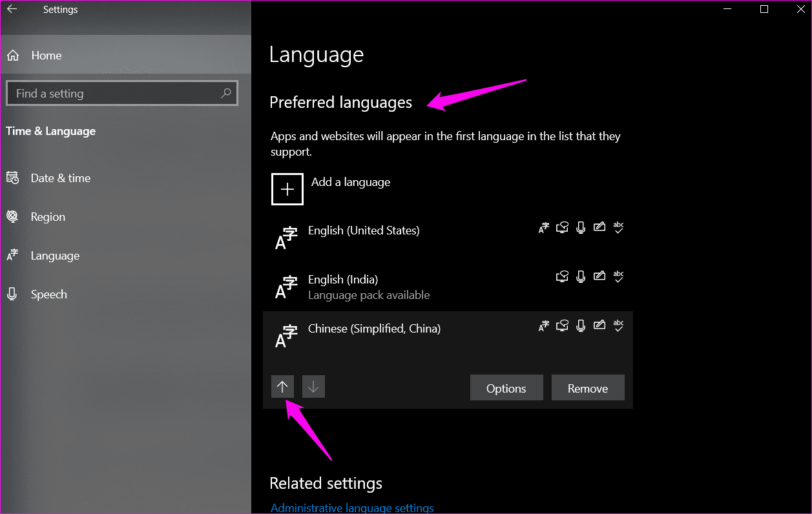Click handwriting icon for English (India)

click(x=599, y=276)
